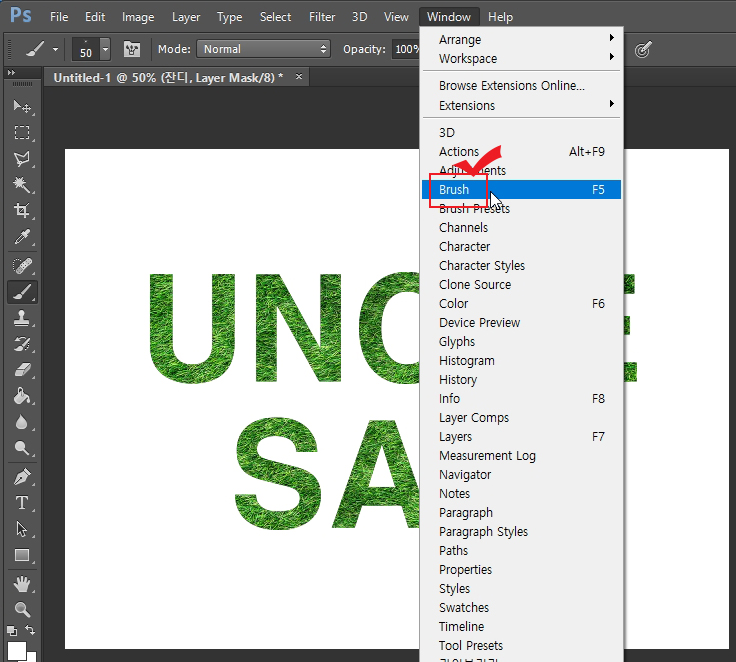736x662 pixels.
Task: Click the Opacity value field
Action: (406, 49)
